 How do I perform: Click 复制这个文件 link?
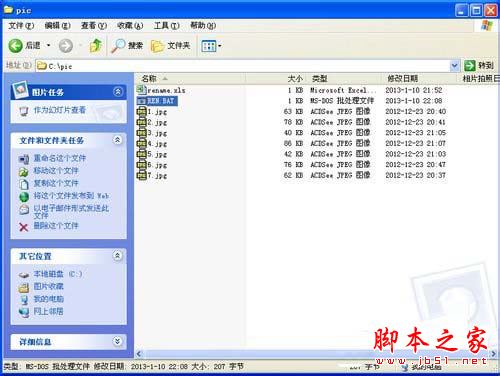tap(56, 183)
